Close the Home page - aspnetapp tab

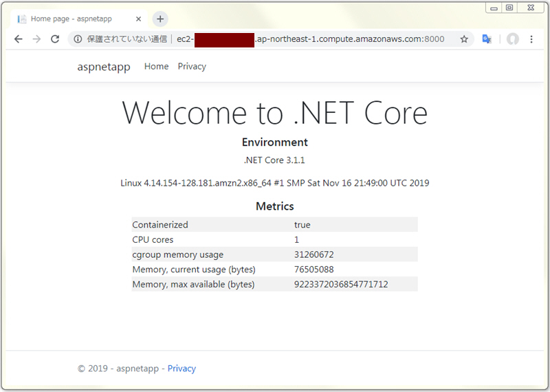point(139,19)
